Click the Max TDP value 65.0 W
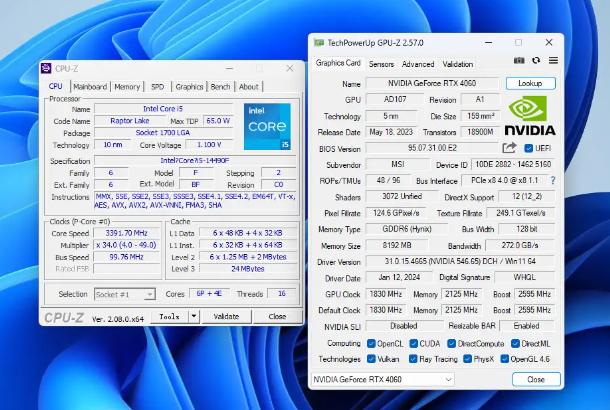 pos(218,121)
